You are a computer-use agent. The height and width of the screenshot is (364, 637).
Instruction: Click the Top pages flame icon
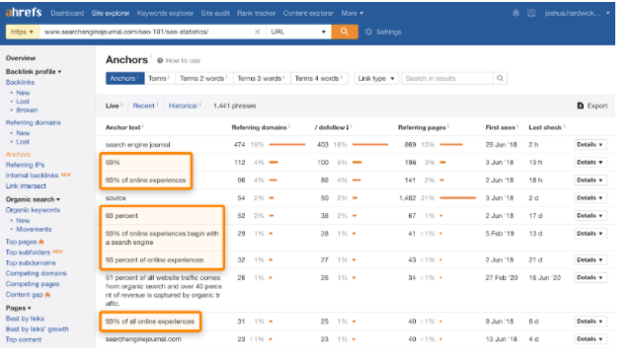pyautogui.click(x=41, y=242)
